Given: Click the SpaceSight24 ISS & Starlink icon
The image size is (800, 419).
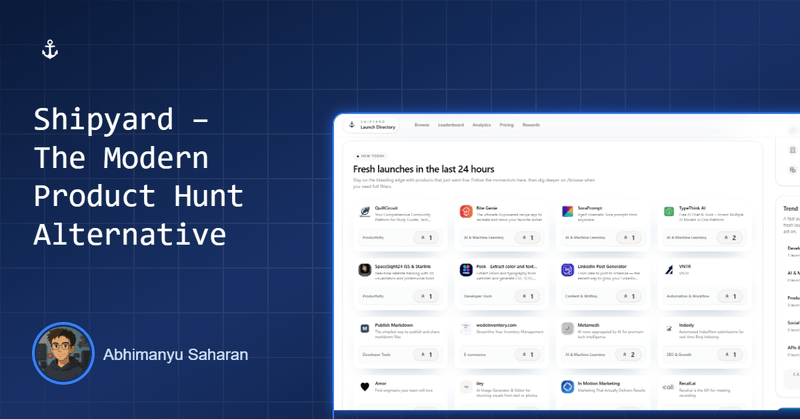Looking at the screenshot, I should click(x=365, y=270).
